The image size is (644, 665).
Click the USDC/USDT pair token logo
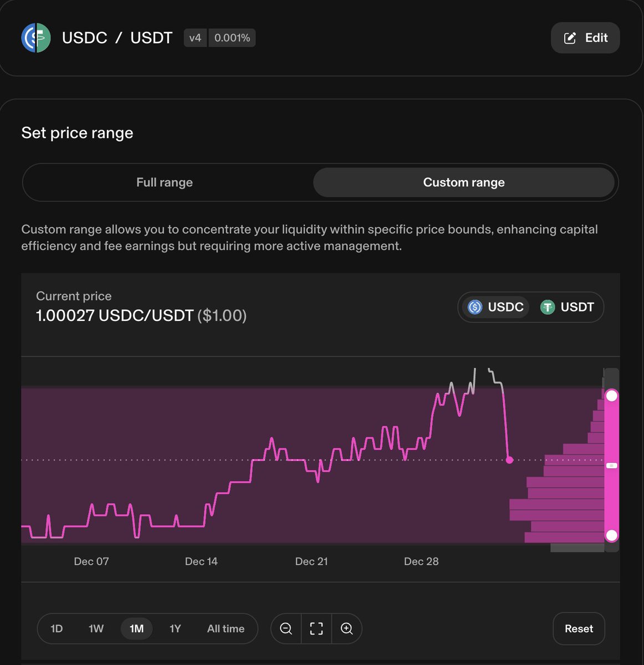pos(36,38)
